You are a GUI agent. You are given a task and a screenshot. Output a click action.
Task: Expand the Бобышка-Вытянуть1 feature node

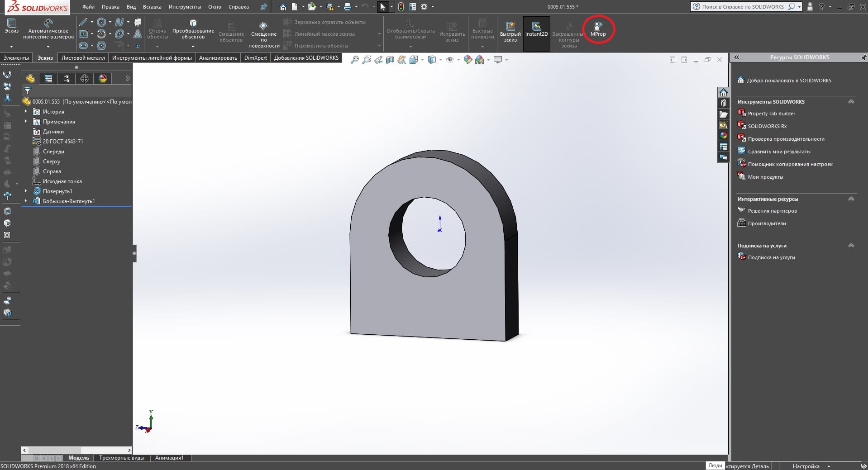pyautogui.click(x=26, y=201)
